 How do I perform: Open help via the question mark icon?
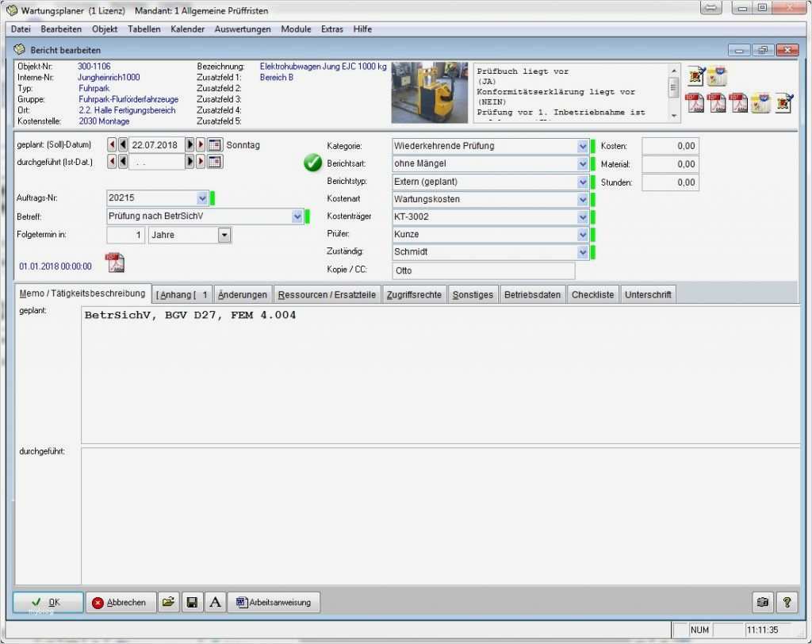point(787,602)
